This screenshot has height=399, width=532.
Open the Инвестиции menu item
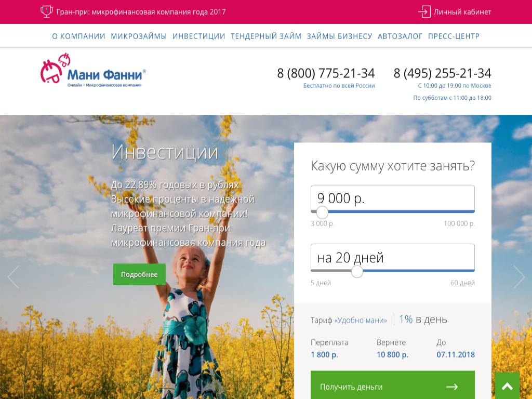click(x=199, y=36)
